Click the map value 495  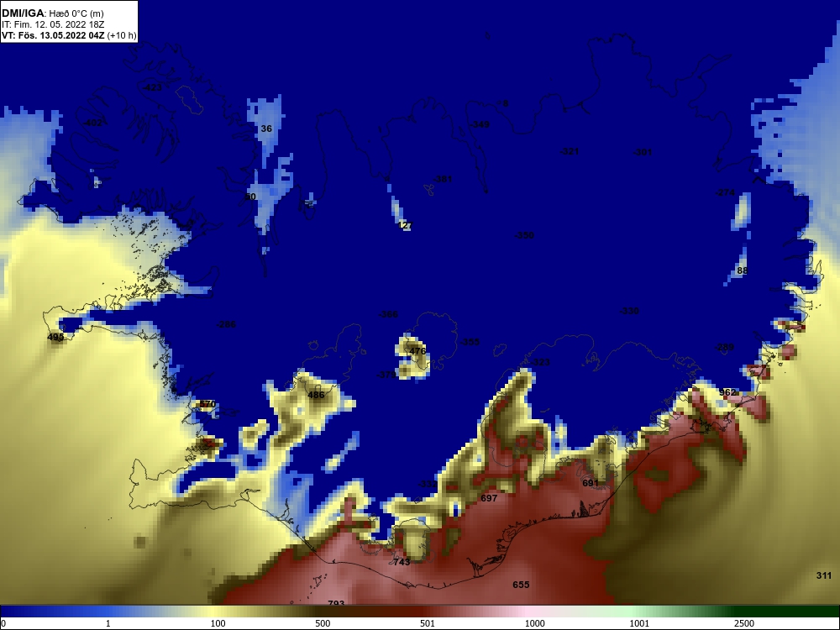click(55, 337)
